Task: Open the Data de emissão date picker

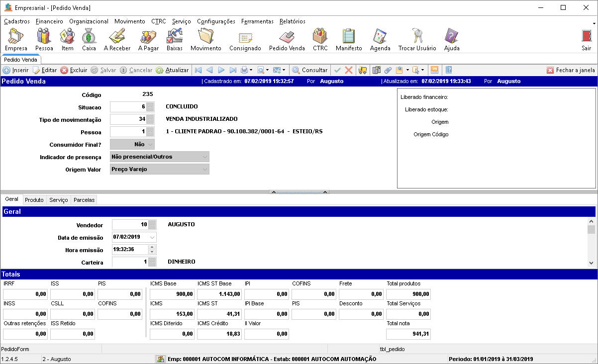Action: coord(152,237)
